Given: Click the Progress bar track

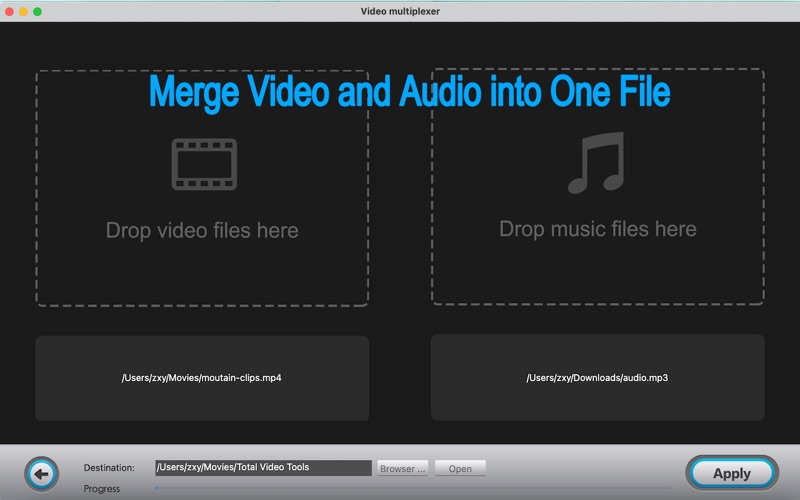Looking at the screenshot, I should coord(400,489).
